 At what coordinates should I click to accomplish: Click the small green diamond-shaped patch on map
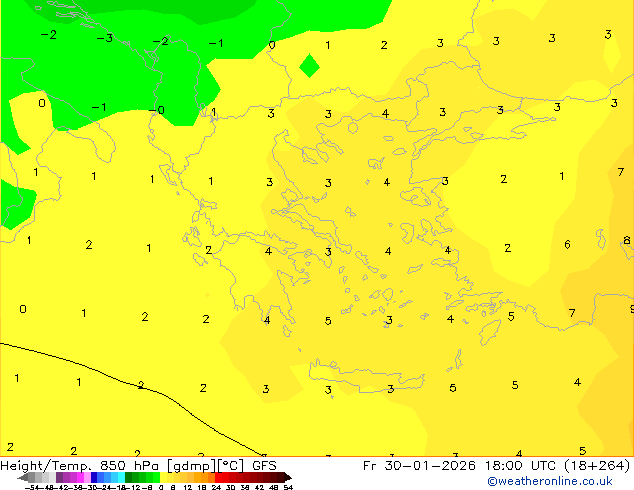click(309, 65)
